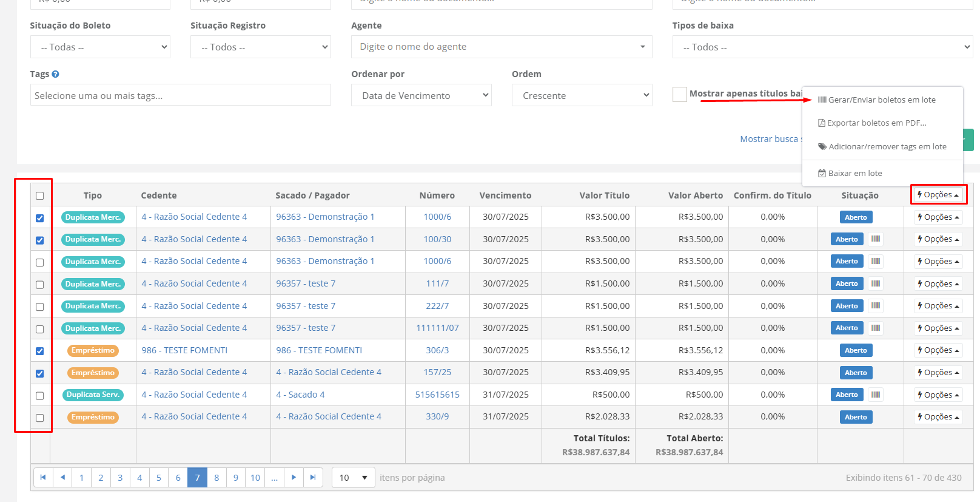Click barcode icon in row 100/30
The image size is (980, 502).
tap(875, 239)
